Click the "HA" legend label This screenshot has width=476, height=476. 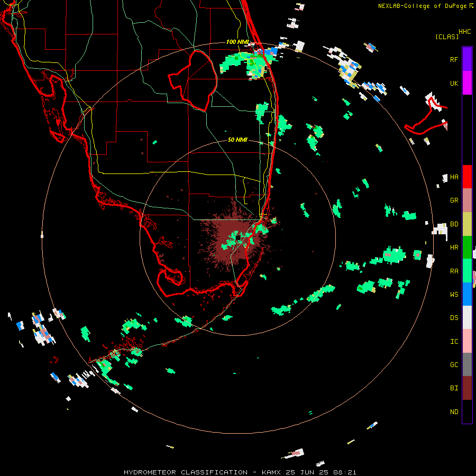click(x=454, y=177)
